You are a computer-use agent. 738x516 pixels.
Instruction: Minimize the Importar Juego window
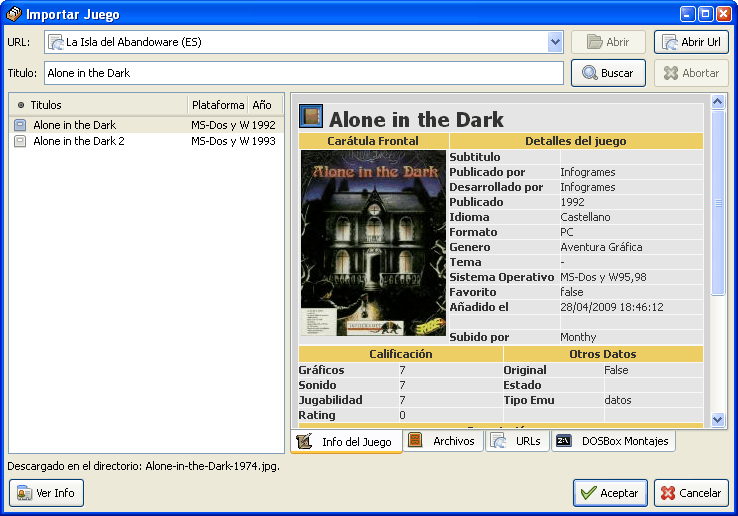(x=688, y=14)
